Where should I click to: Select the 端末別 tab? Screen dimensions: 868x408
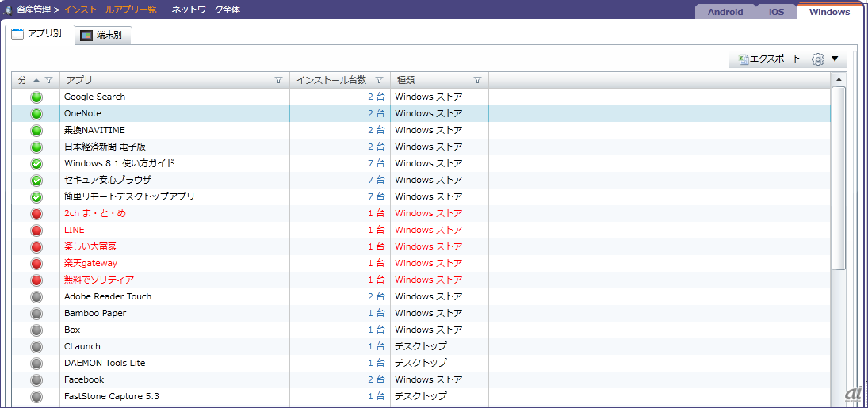coord(103,36)
